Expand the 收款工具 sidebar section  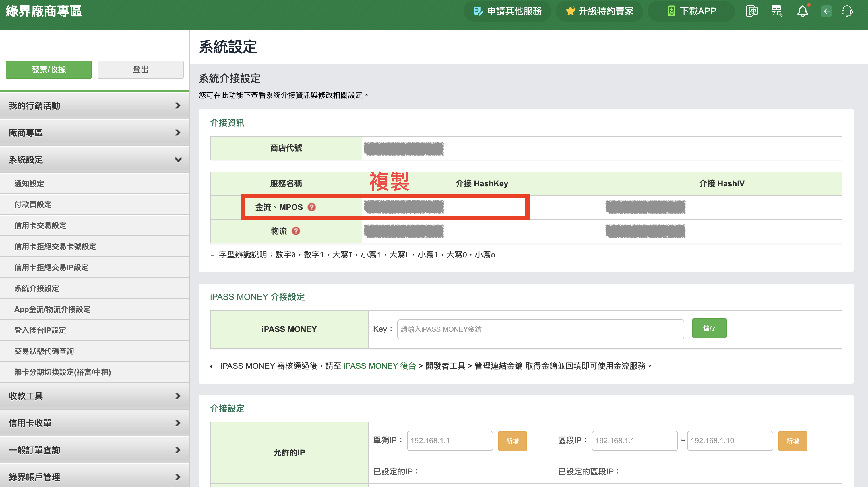(95, 396)
